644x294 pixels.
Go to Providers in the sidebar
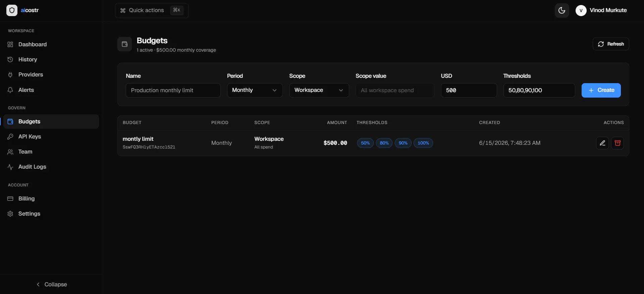tap(51, 74)
